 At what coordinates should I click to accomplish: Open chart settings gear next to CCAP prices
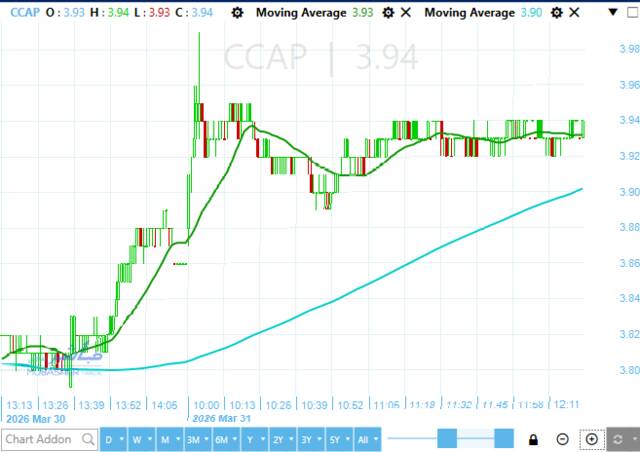click(236, 12)
